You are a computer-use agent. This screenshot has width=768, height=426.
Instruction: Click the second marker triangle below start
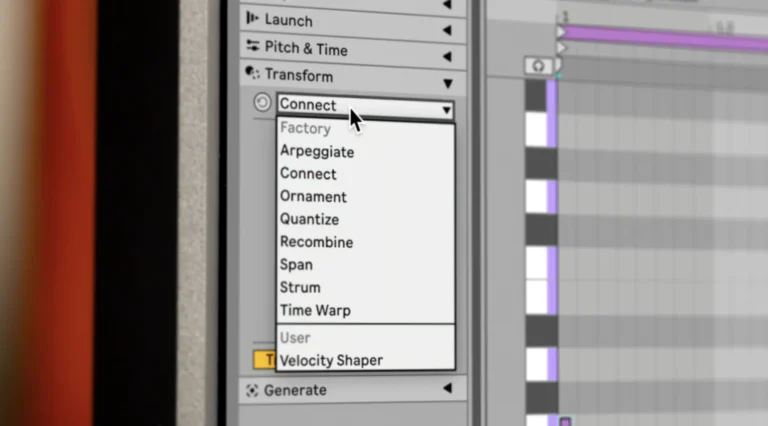point(561,48)
